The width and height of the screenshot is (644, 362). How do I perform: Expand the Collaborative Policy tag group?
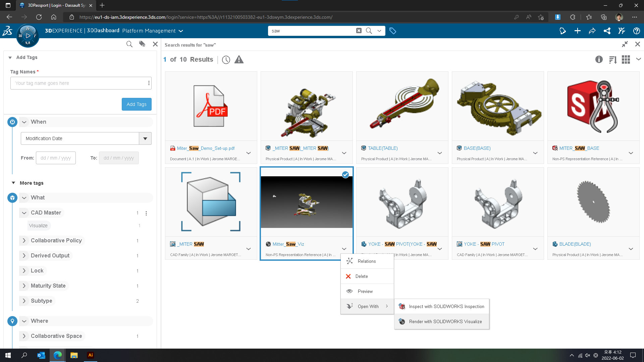(24, 241)
